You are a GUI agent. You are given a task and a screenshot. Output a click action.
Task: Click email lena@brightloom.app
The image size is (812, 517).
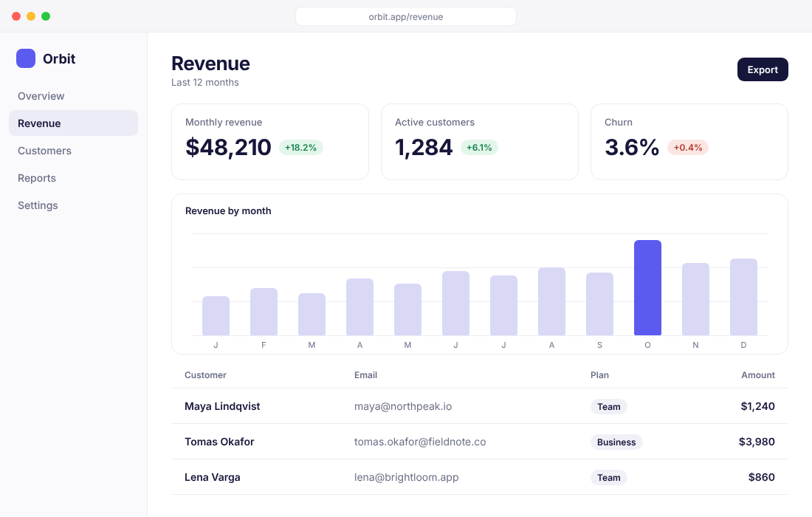tap(407, 477)
